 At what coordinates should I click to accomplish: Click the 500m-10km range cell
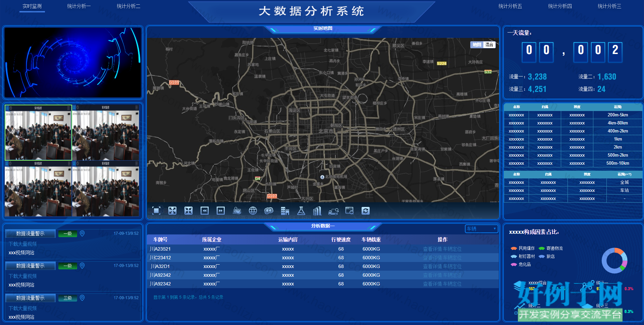618,163
